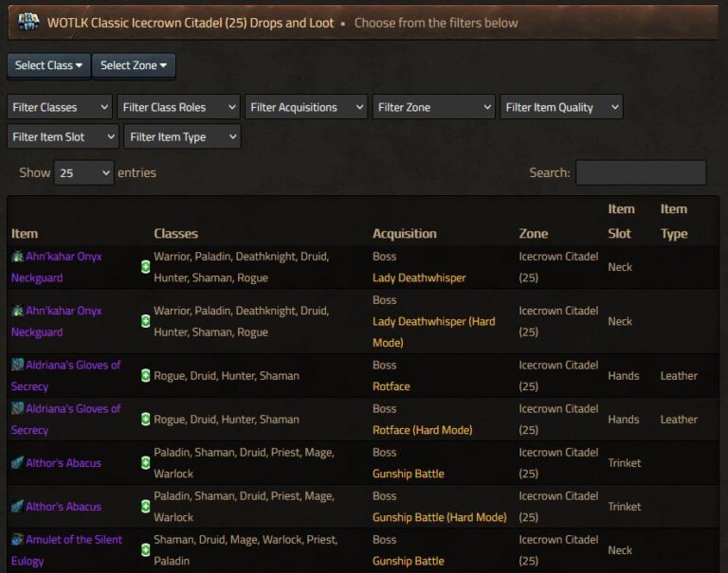Viewport: 728px width, 573px height.
Task: Open Aldriana's Gloves of Secrecy link in the Rotface (Hard Mode) row
Action: (66, 419)
